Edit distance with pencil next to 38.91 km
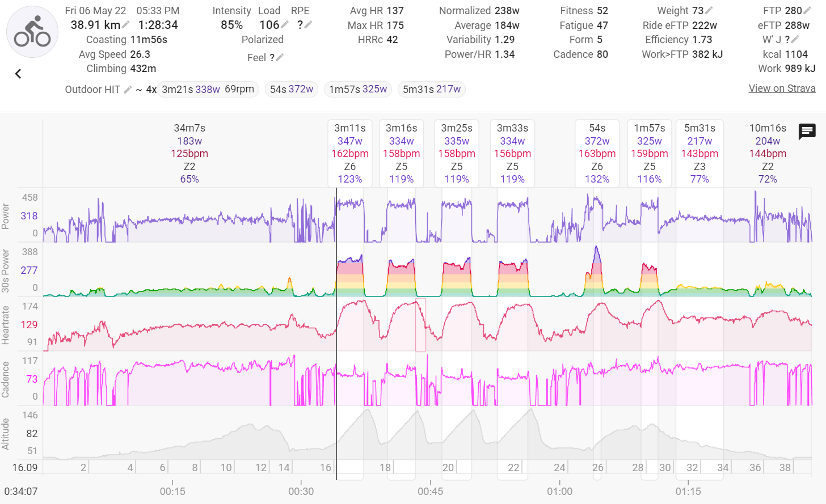 pyautogui.click(x=126, y=25)
